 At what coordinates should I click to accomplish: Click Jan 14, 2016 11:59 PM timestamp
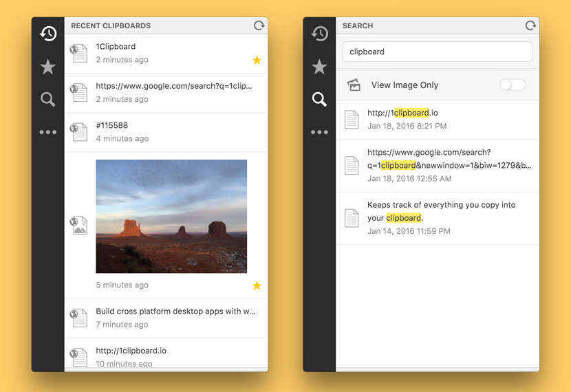coord(409,232)
